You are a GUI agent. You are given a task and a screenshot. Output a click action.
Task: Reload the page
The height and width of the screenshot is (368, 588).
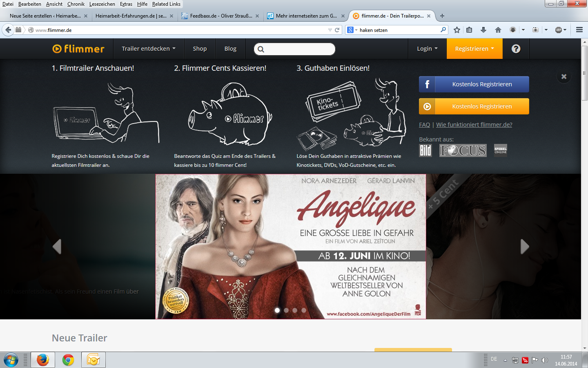(337, 30)
